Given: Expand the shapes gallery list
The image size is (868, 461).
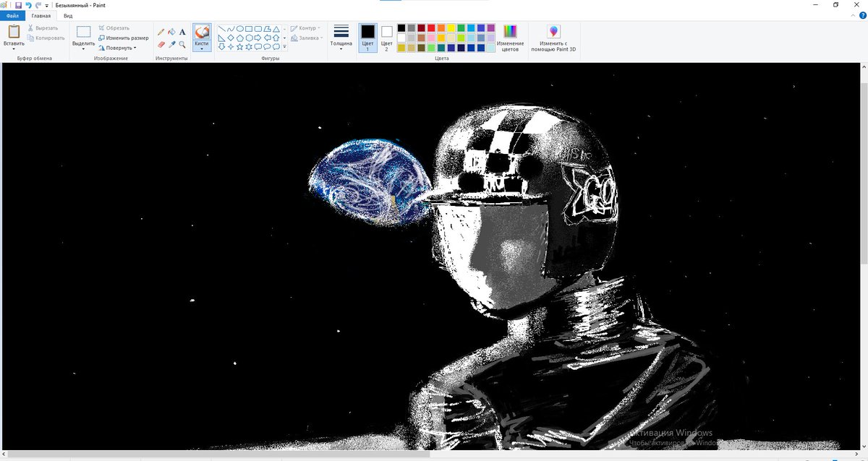Looking at the screenshot, I should (x=284, y=47).
